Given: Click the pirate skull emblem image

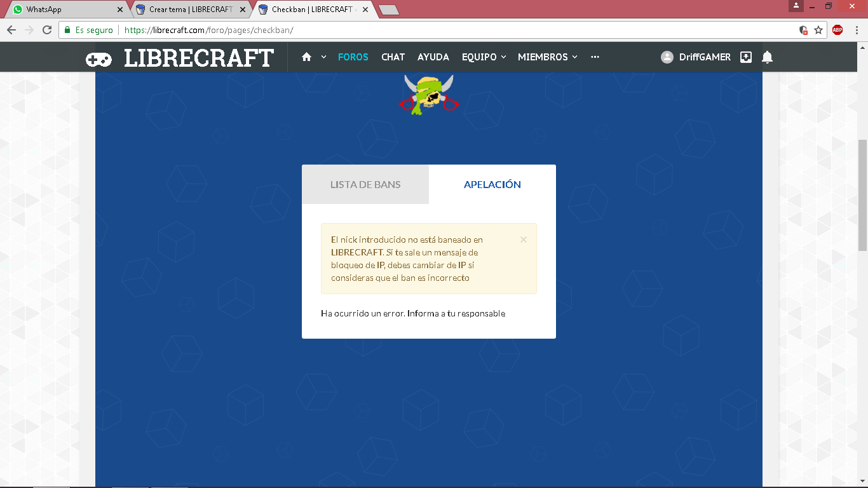Looking at the screenshot, I should [x=429, y=95].
